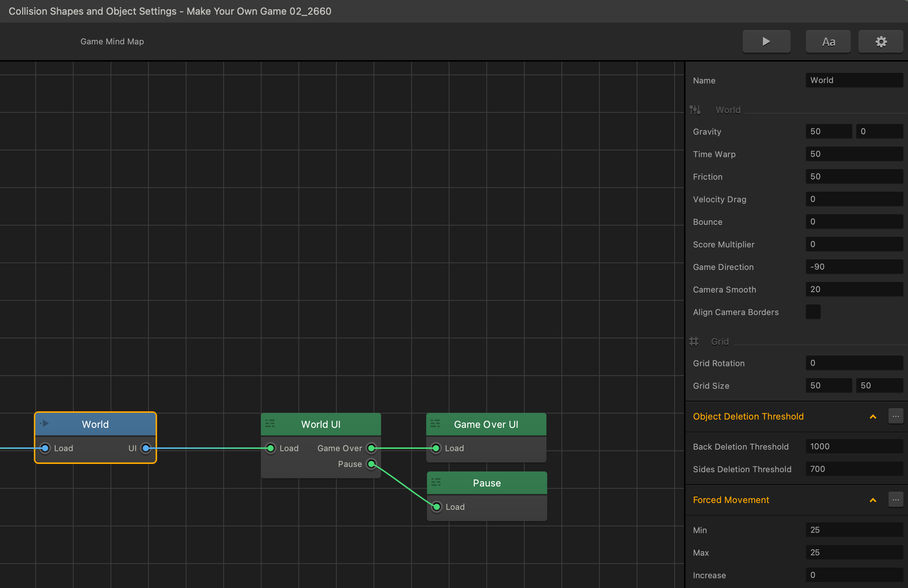Open the Aa font settings button
This screenshot has width=908, height=588.
[x=828, y=41]
